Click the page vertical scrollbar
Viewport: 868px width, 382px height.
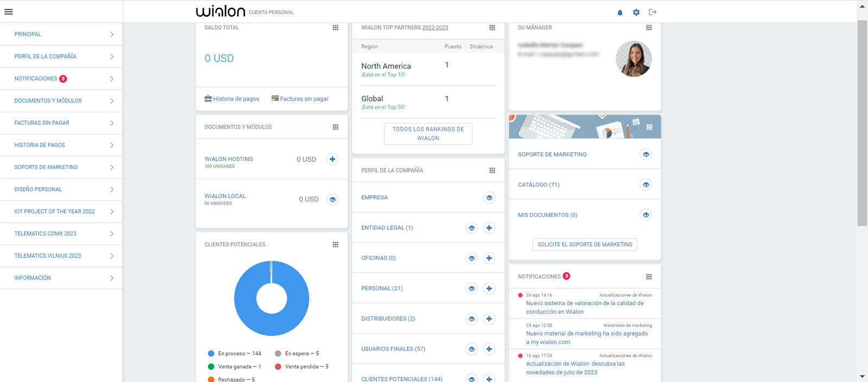coord(863,123)
